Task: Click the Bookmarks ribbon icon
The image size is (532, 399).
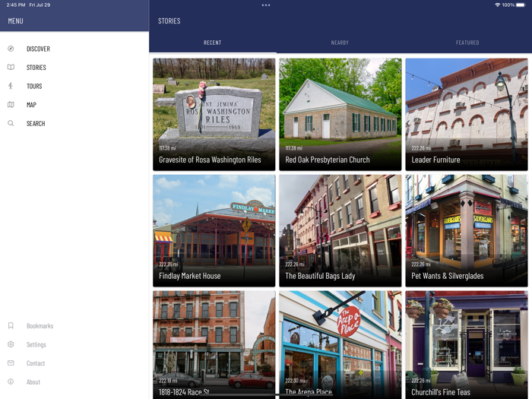Action: point(11,326)
